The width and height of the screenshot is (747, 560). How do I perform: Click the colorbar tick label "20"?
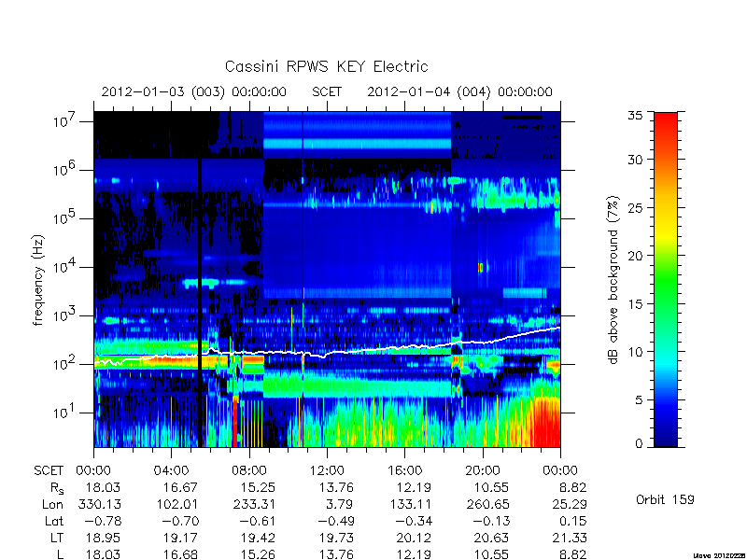635,256
